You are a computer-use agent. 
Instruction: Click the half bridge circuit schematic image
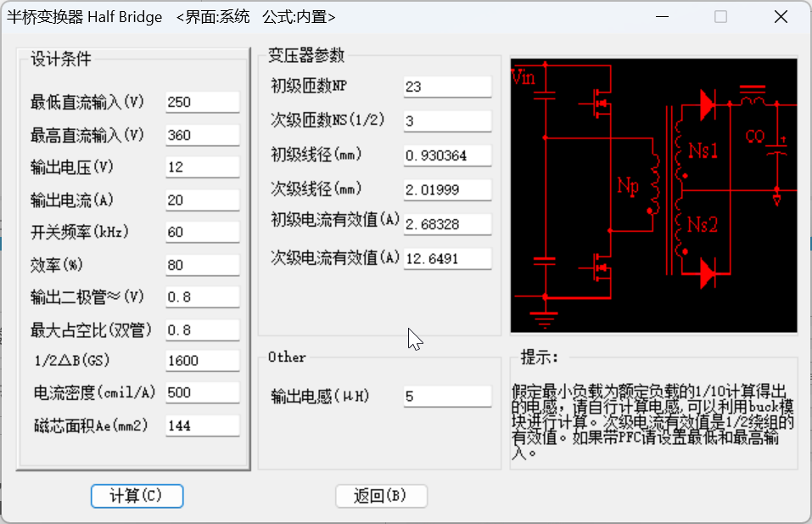click(653, 195)
